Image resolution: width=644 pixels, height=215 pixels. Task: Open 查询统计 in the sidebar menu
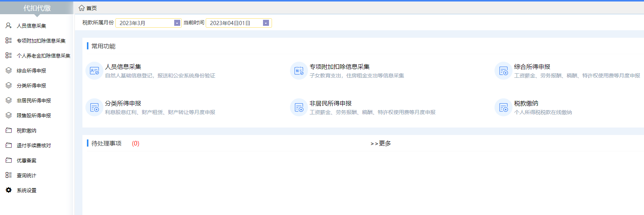click(x=26, y=175)
